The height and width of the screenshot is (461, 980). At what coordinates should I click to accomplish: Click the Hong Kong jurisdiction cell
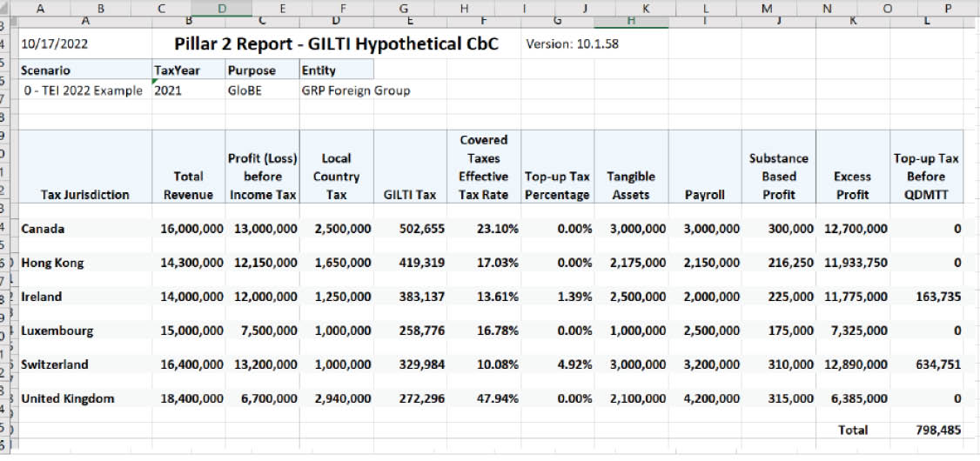click(85, 263)
